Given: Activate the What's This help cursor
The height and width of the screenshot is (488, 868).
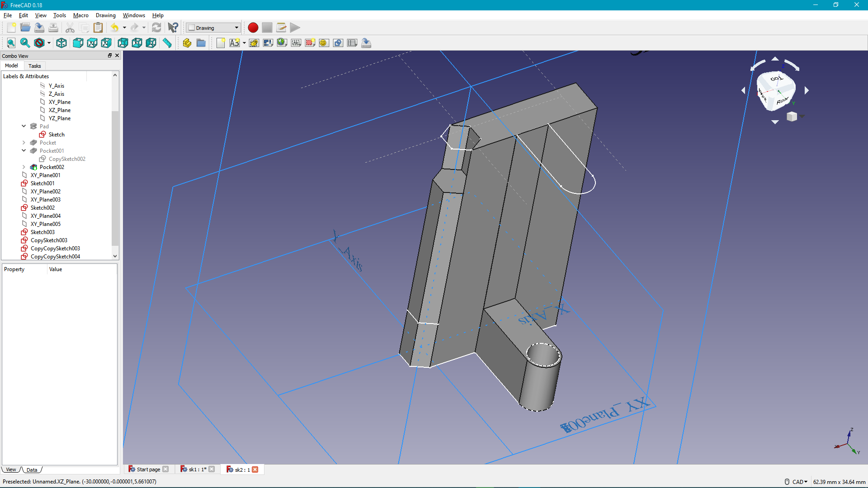Looking at the screenshot, I should click(173, 28).
